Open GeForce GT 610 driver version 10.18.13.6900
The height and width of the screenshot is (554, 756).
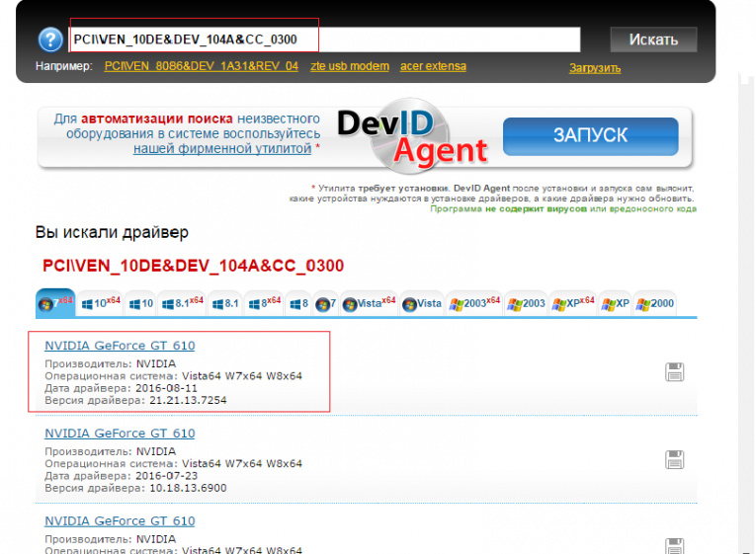[120, 434]
